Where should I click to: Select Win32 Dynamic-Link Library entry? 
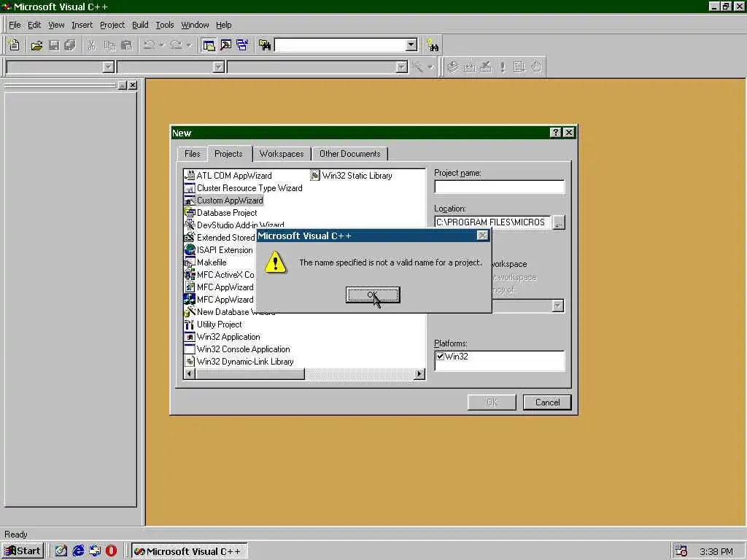point(239,362)
